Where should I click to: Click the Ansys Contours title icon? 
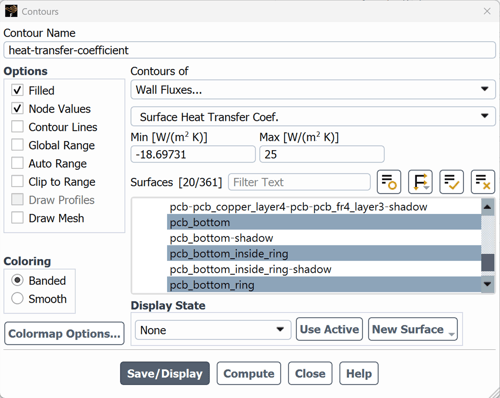(x=11, y=11)
